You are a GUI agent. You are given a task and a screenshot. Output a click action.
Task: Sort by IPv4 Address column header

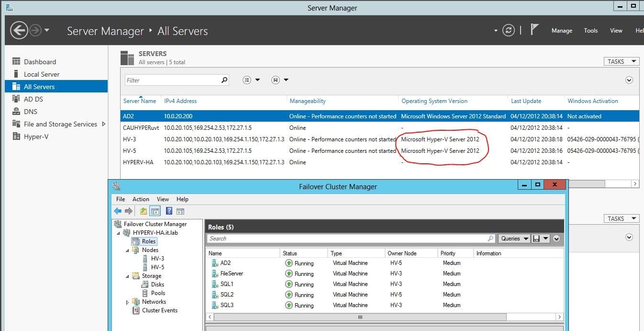point(180,101)
